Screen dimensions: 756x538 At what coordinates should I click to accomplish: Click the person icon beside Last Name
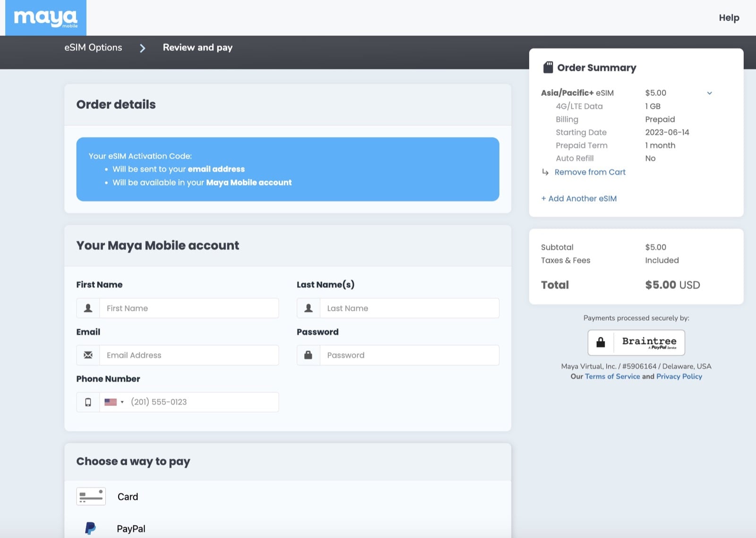click(309, 308)
